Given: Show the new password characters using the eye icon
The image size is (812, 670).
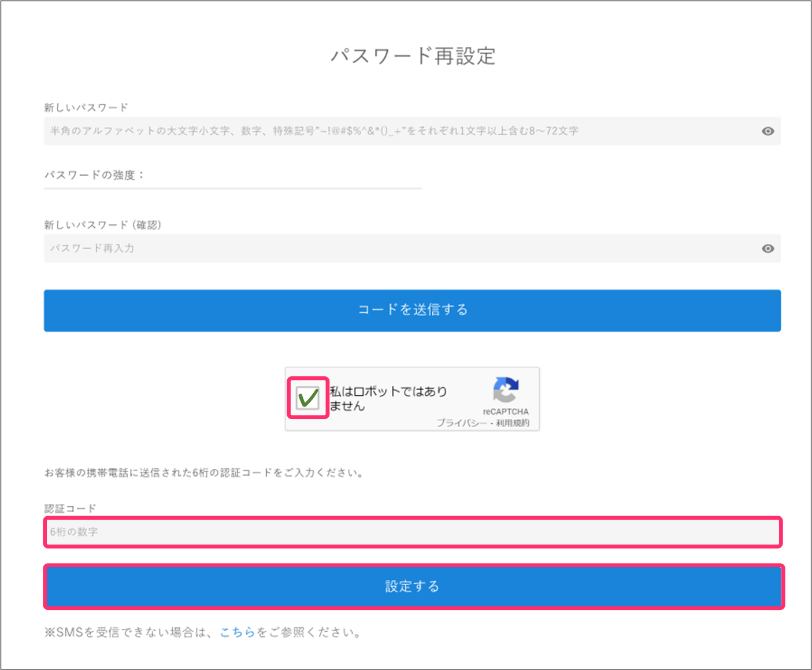Looking at the screenshot, I should coord(767,131).
